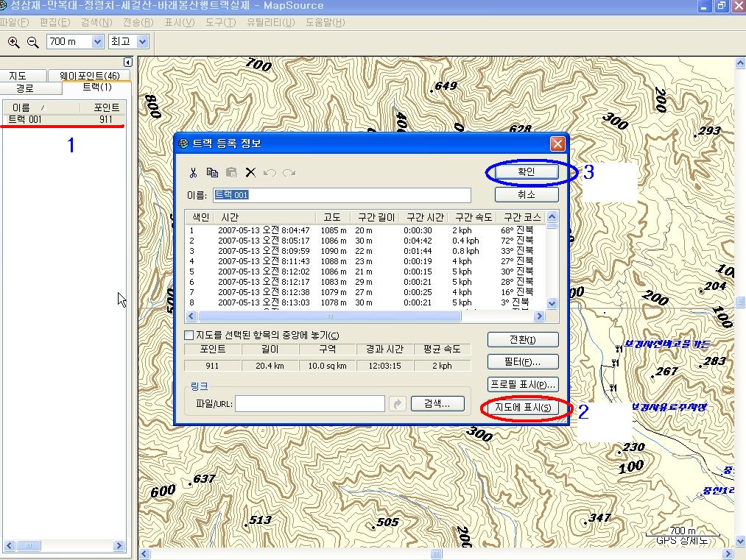Click the 색인 column header
Screen dimensions: 746x560
pos(200,217)
